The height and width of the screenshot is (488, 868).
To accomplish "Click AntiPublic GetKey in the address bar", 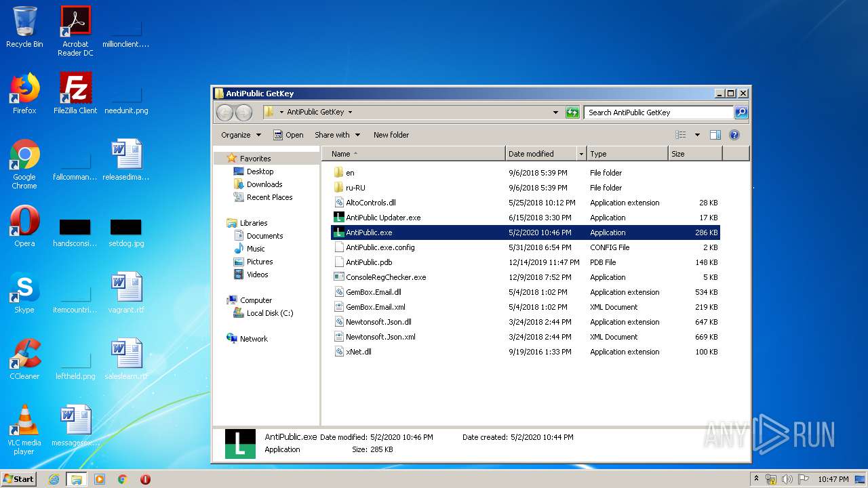I will pos(315,113).
